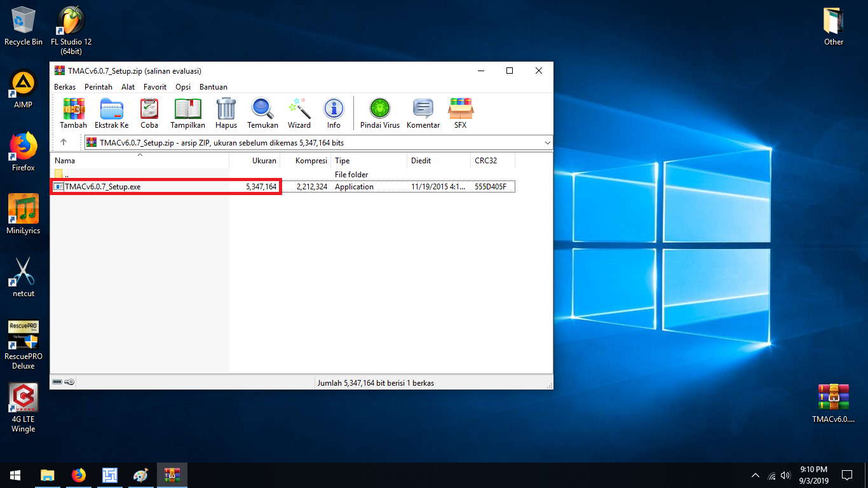This screenshot has height=488, width=868.
Task: Click the disk drive icon in status bar
Action: 58,383
